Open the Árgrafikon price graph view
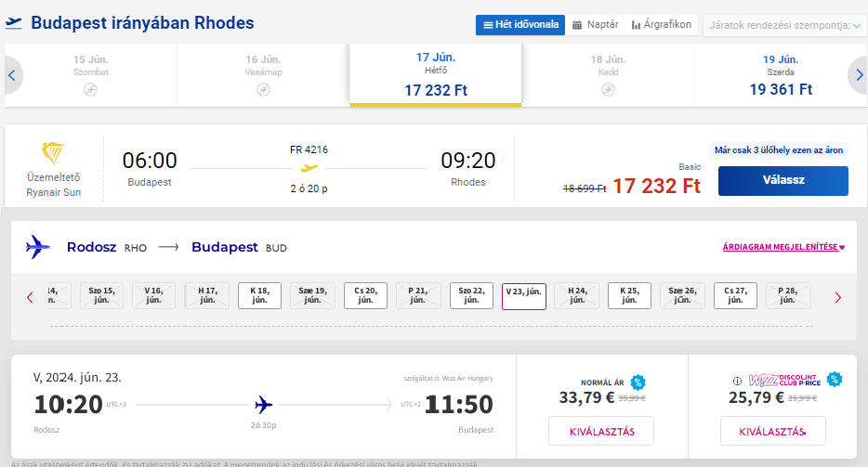The image size is (868, 467). tap(662, 25)
